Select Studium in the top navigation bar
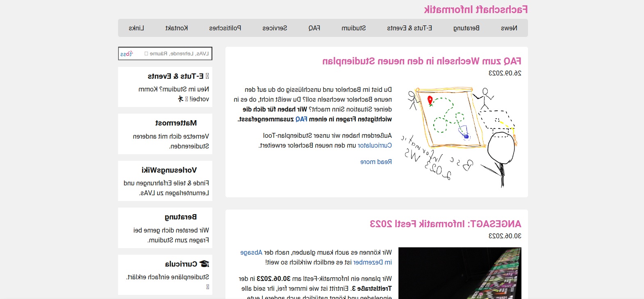 [353, 28]
